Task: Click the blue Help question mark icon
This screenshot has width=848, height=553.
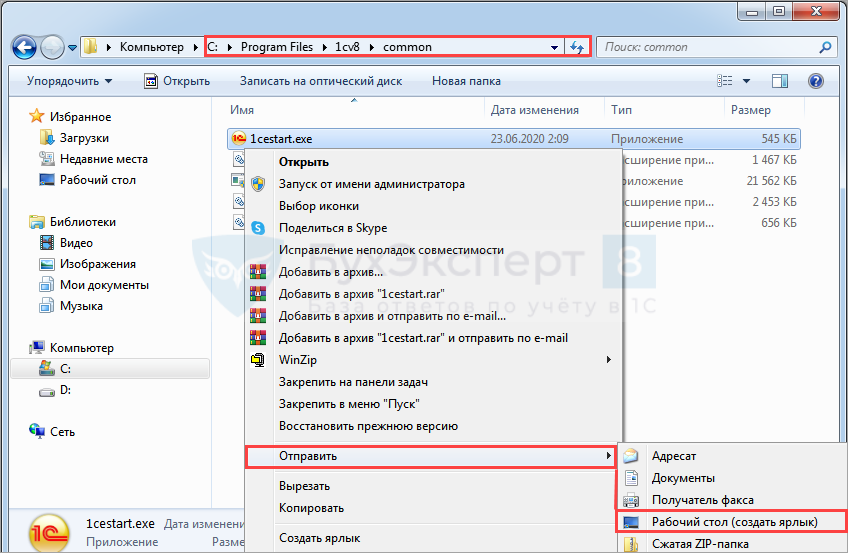Action: 816,81
